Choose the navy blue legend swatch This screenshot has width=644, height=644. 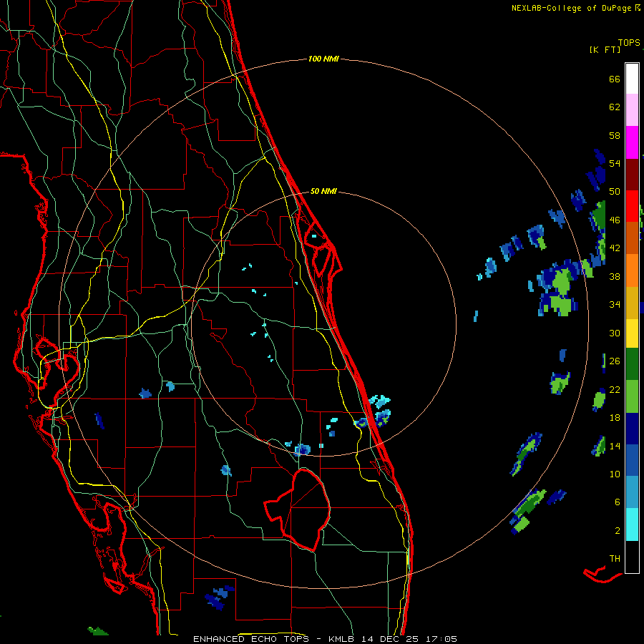click(632, 429)
